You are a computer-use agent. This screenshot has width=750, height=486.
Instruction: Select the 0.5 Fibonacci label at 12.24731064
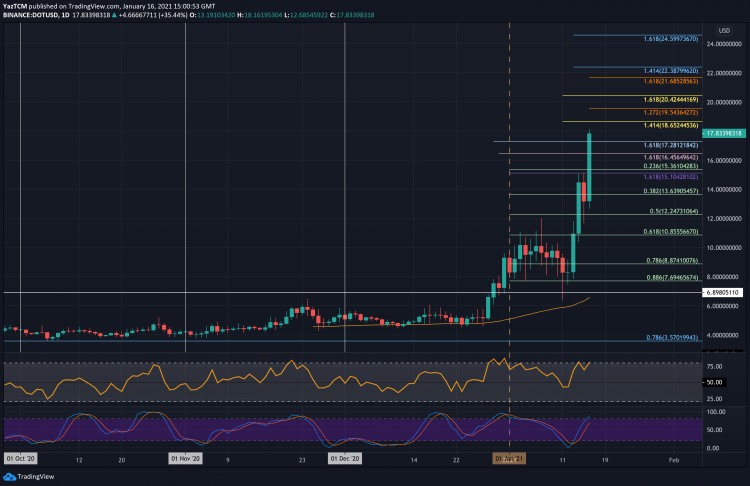(x=670, y=212)
